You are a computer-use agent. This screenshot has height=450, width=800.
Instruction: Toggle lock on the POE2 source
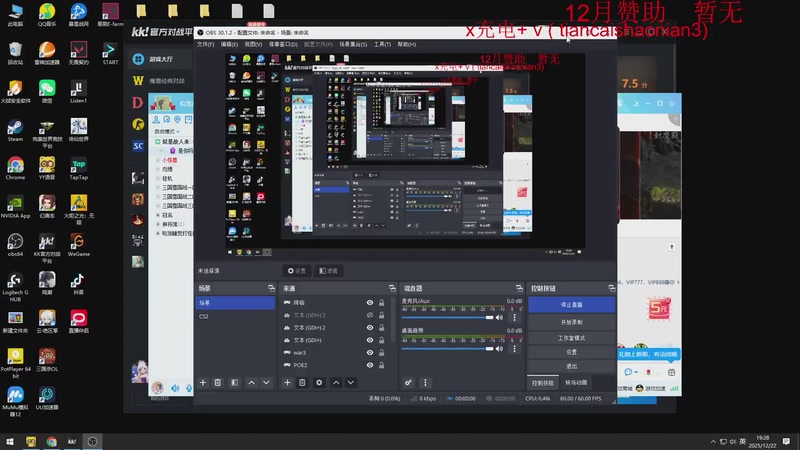point(382,365)
